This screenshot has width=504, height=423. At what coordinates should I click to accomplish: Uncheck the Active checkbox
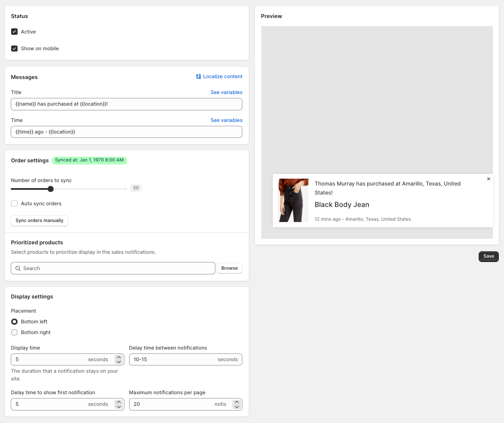coord(15,32)
